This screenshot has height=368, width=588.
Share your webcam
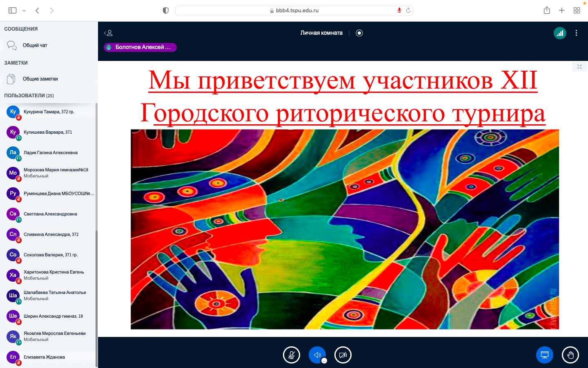[343, 355]
